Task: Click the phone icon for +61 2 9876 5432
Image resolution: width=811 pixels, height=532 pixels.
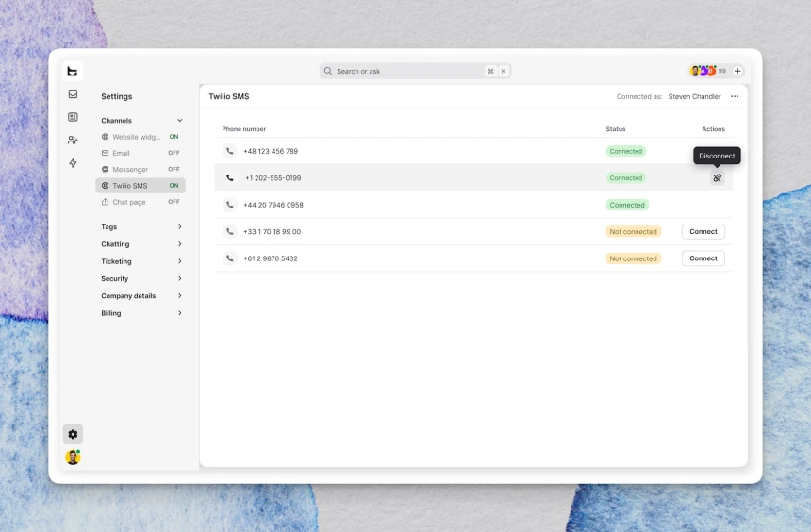Action: [230, 258]
